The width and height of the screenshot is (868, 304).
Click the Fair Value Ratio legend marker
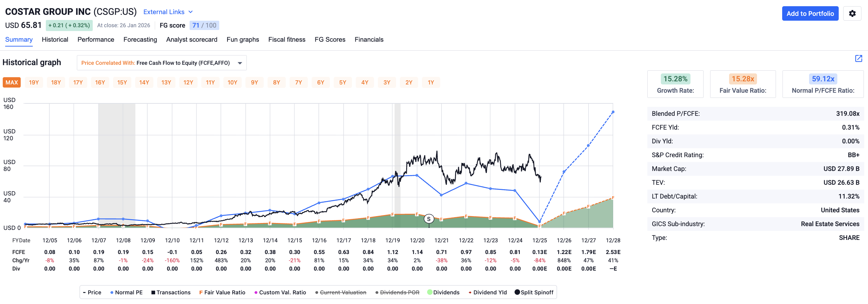click(x=202, y=292)
